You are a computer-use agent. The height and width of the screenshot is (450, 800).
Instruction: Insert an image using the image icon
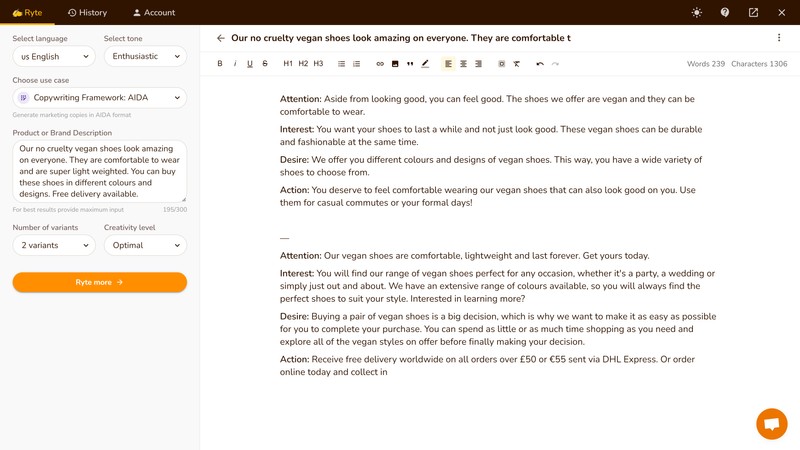[x=395, y=64]
